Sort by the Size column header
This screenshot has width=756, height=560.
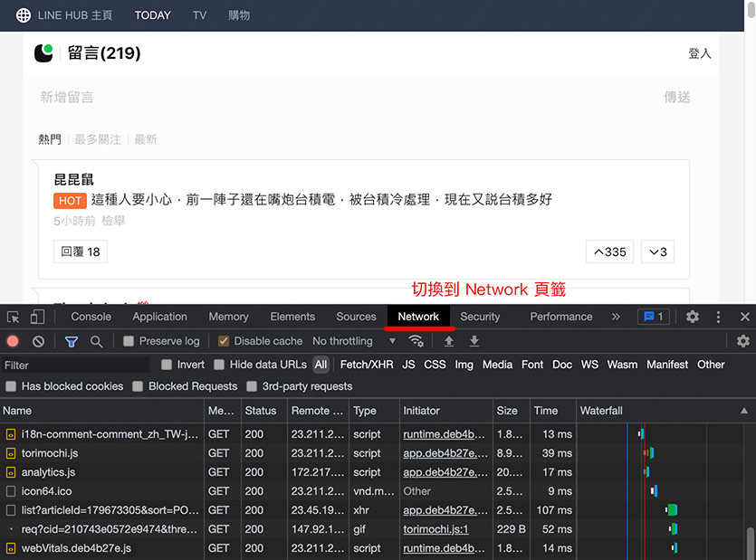coord(511,411)
